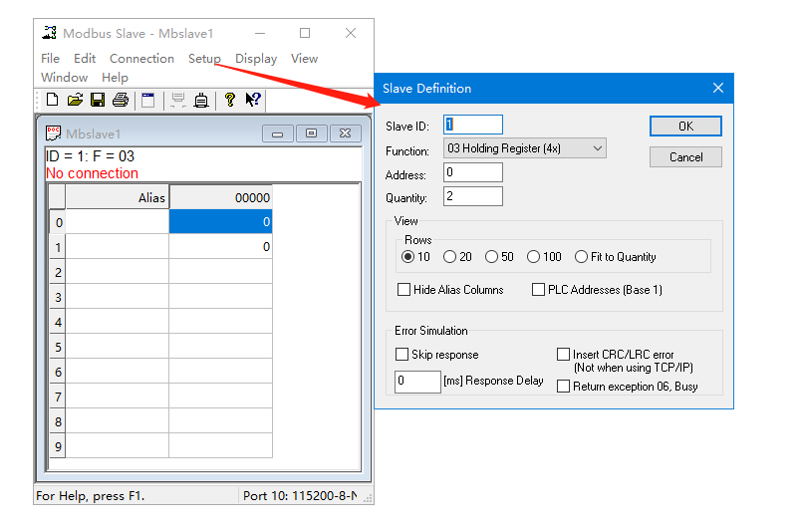
Task: Click the Cancel button
Action: point(685,157)
